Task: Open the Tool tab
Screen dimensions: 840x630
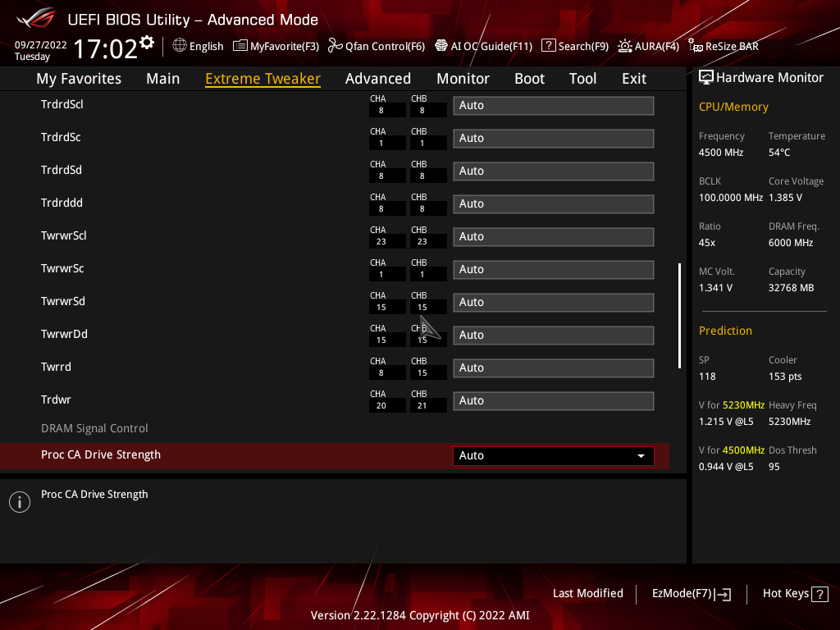Action: pyautogui.click(x=583, y=79)
